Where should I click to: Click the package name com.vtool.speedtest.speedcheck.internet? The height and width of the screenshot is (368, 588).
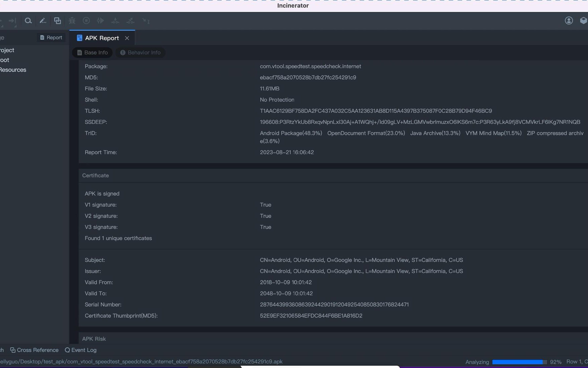(310, 66)
